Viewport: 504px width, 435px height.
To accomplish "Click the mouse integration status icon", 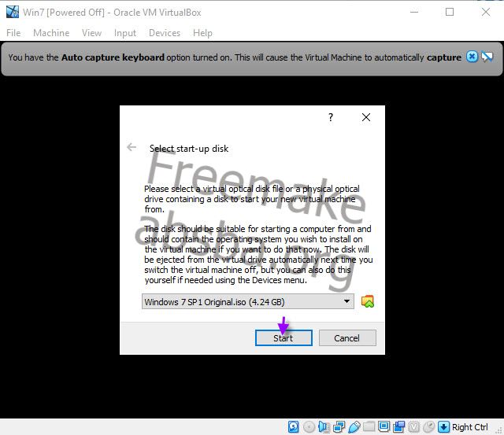I will pyautogui.click(x=428, y=426).
